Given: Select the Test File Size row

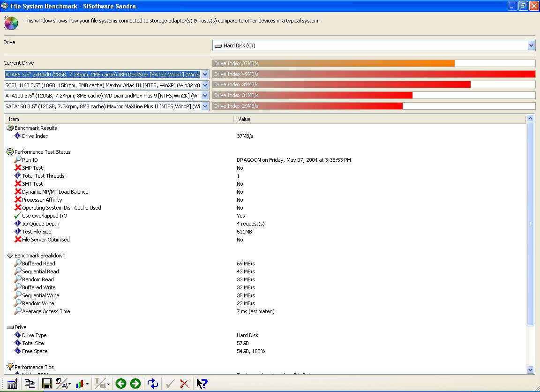Looking at the screenshot, I should click(265, 232).
